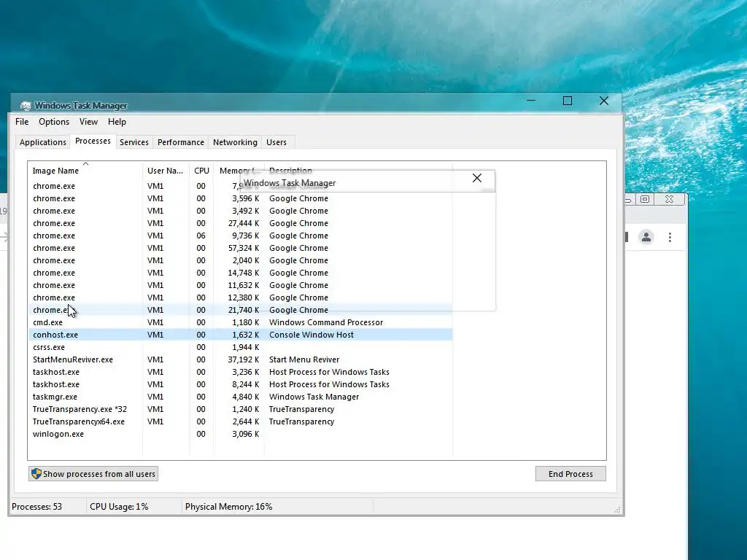Viewport: 747px width, 560px height.
Task: Close the Task Manager window
Action: (603, 101)
